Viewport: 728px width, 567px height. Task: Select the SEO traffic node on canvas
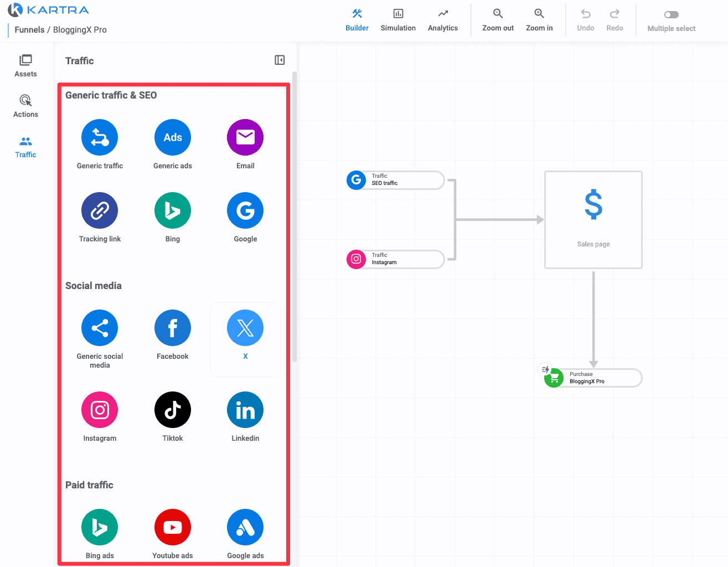coord(395,180)
